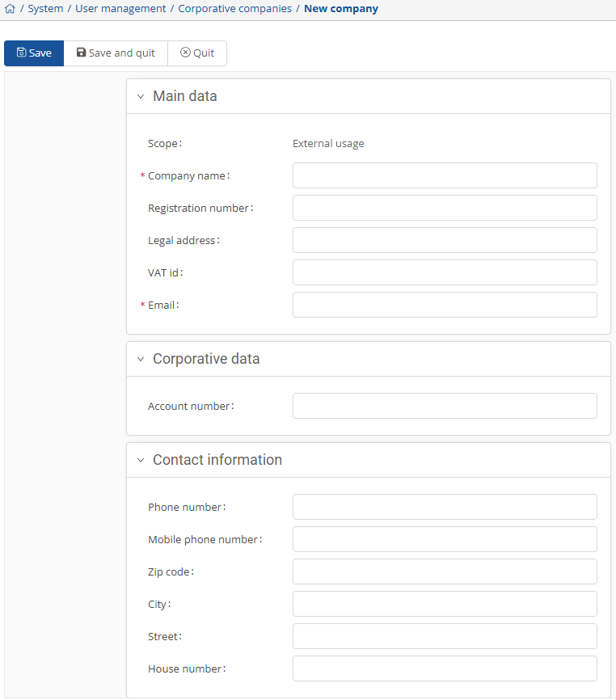
Task: Click the Account number field
Action: [445, 406]
